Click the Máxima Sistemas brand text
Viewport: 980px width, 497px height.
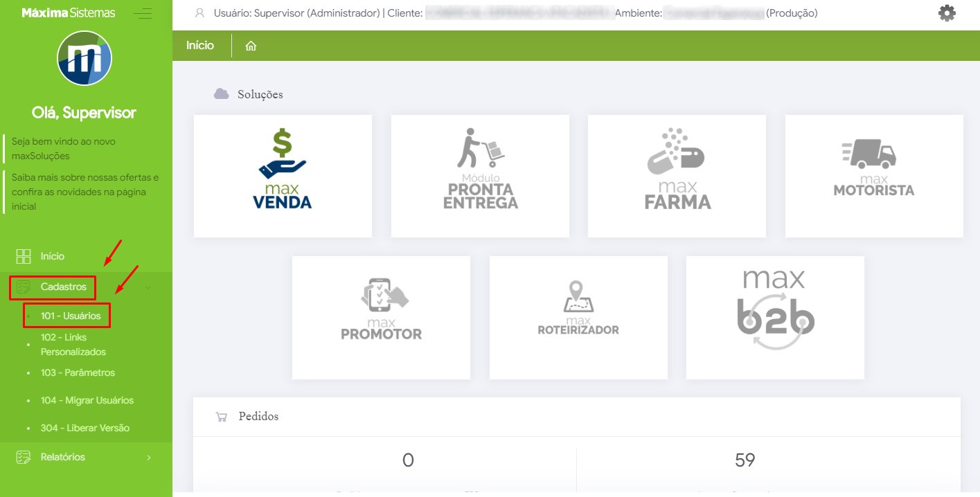click(69, 13)
